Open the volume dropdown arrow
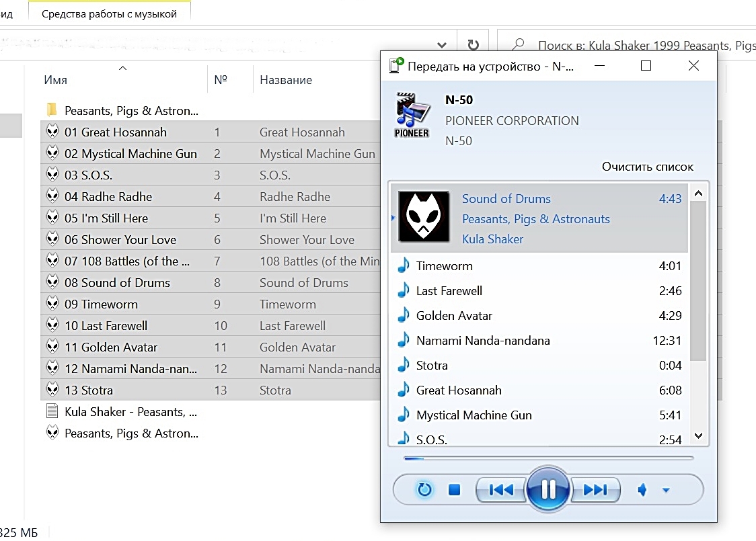 tap(666, 490)
